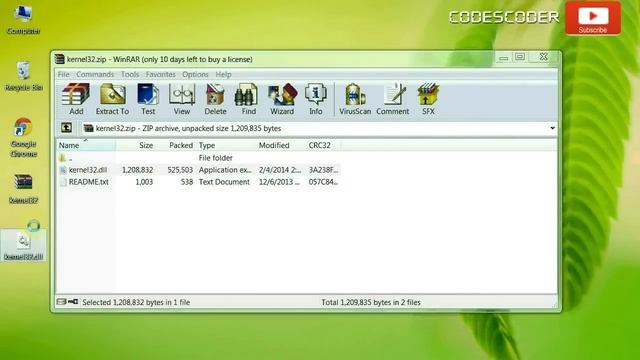Sort by the CRC32 column header
This screenshot has width=640, height=360.
[323, 145]
